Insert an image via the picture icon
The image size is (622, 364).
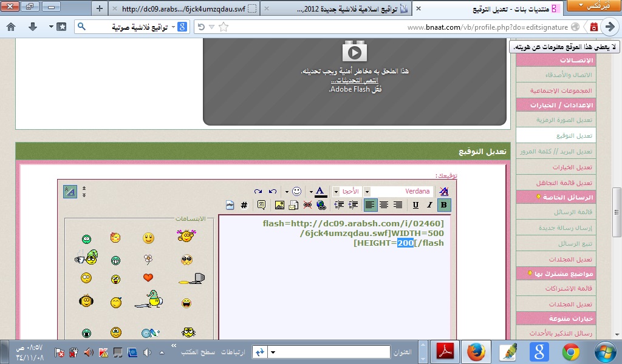[279, 205]
